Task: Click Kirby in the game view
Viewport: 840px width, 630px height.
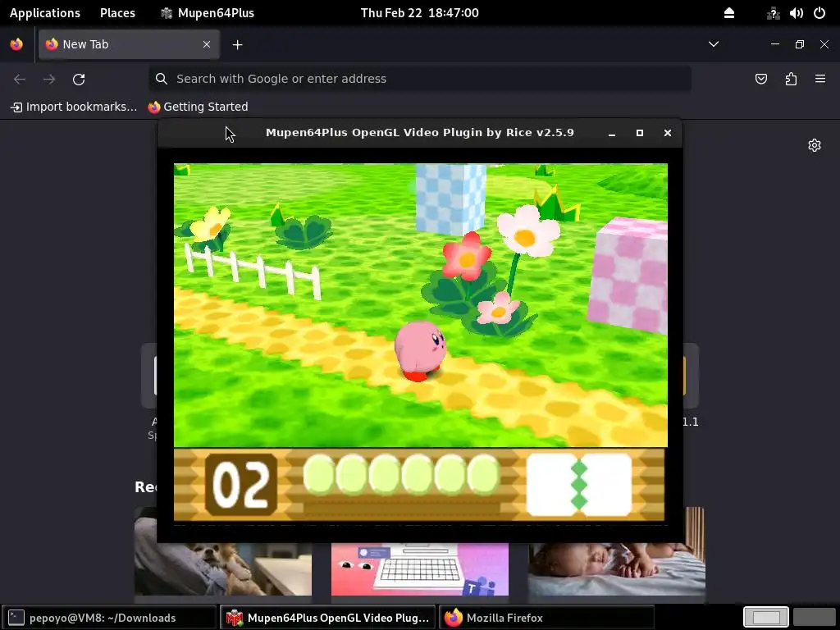Action: click(420, 351)
